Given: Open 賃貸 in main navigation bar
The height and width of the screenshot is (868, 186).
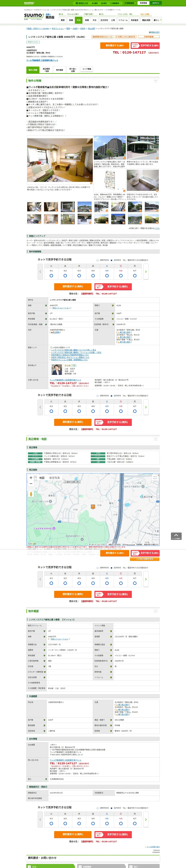Looking at the screenshot, I should click(x=62, y=20).
